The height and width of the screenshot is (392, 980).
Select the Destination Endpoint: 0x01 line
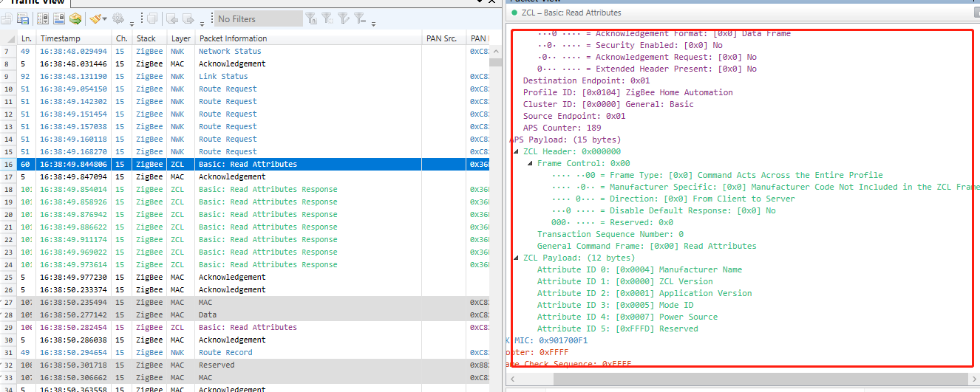coord(586,80)
